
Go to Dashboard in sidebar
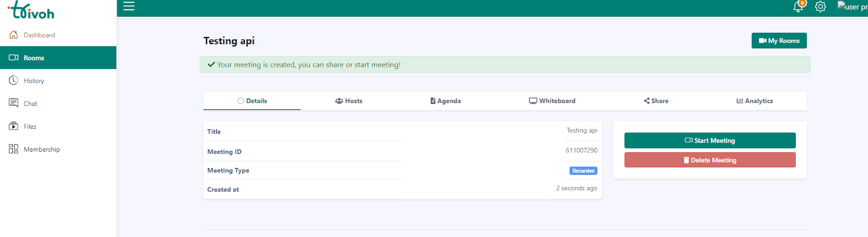39,35
